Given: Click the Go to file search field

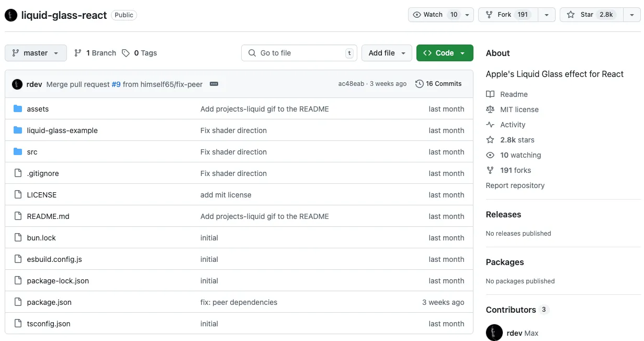Looking at the screenshot, I should pos(299,52).
